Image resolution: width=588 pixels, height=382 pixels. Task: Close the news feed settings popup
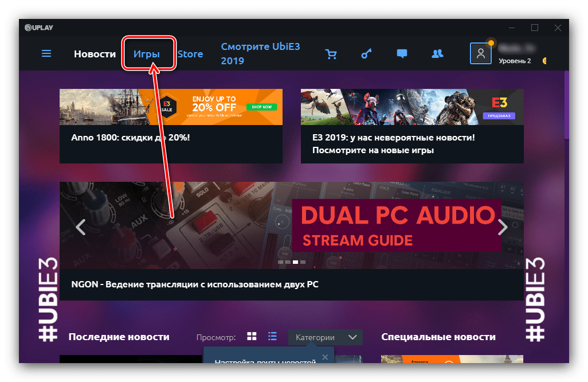[x=325, y=357]
